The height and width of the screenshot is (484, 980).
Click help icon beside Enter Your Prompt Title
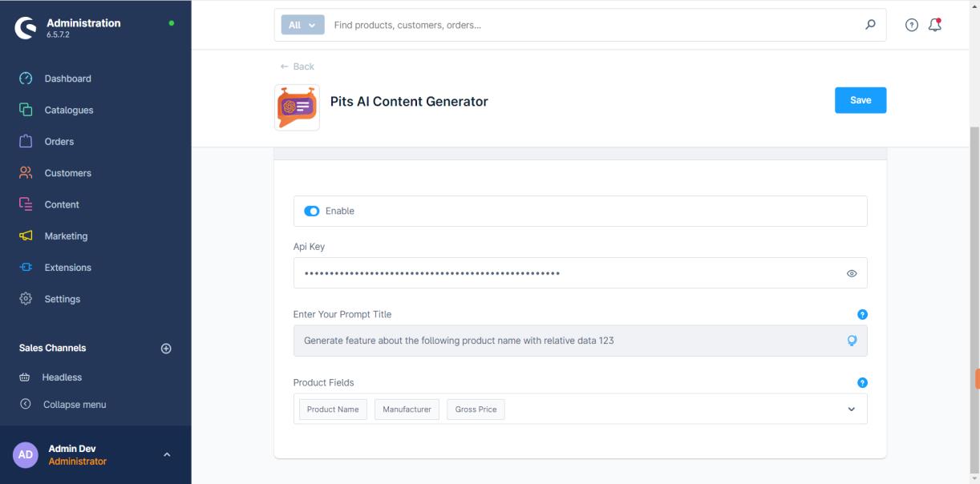click(x=863, y=314)
